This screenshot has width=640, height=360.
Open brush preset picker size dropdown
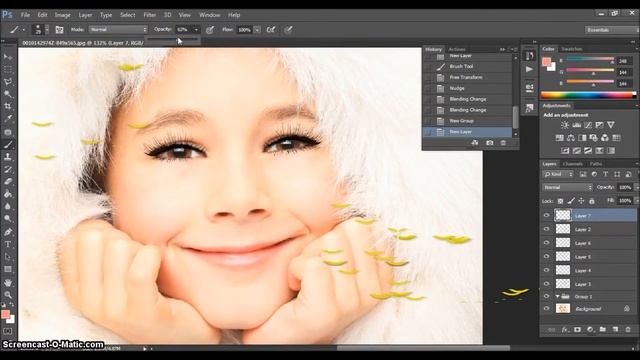coord(47,30)
